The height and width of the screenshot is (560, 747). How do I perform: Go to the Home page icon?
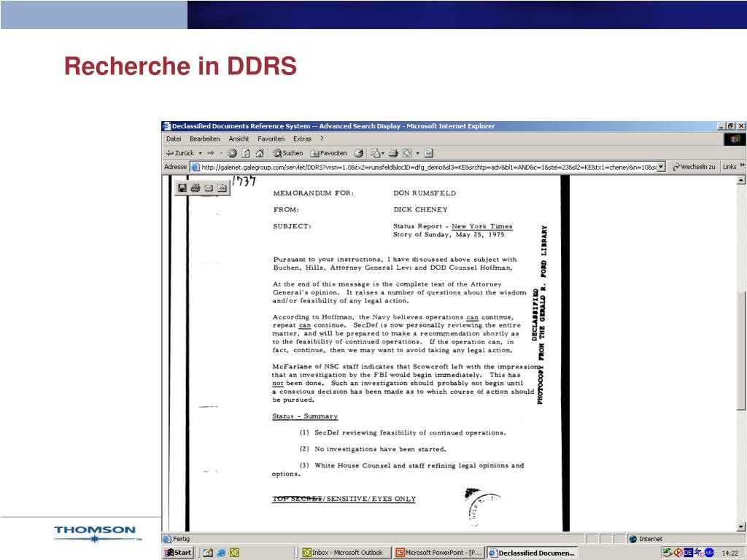[x=260, y=153]
